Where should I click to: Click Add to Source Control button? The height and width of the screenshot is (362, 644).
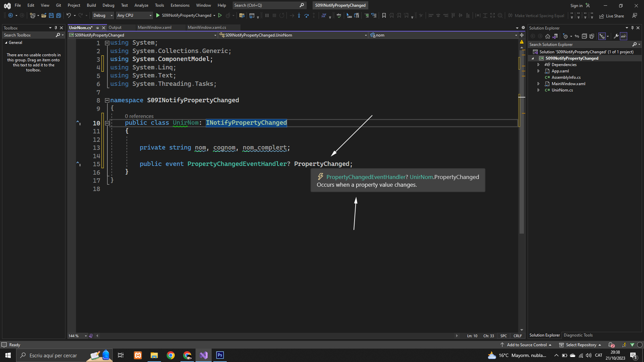tap(526, 345)
